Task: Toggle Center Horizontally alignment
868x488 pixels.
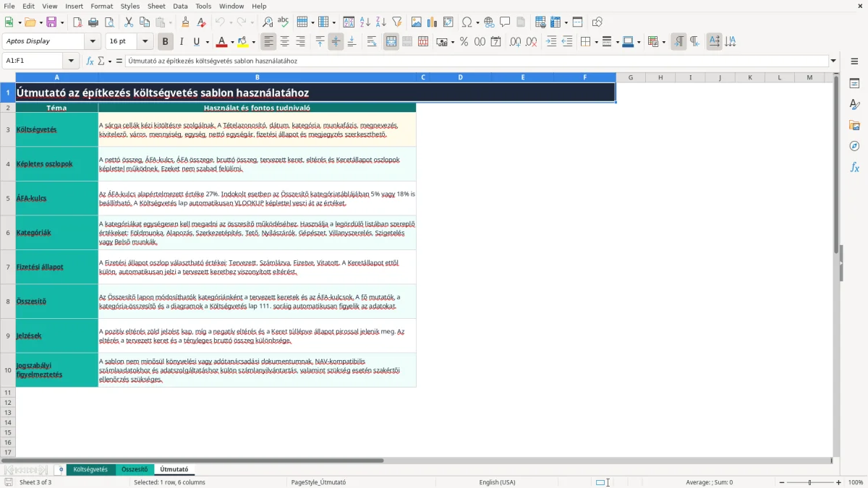Action: pos(285,42)
